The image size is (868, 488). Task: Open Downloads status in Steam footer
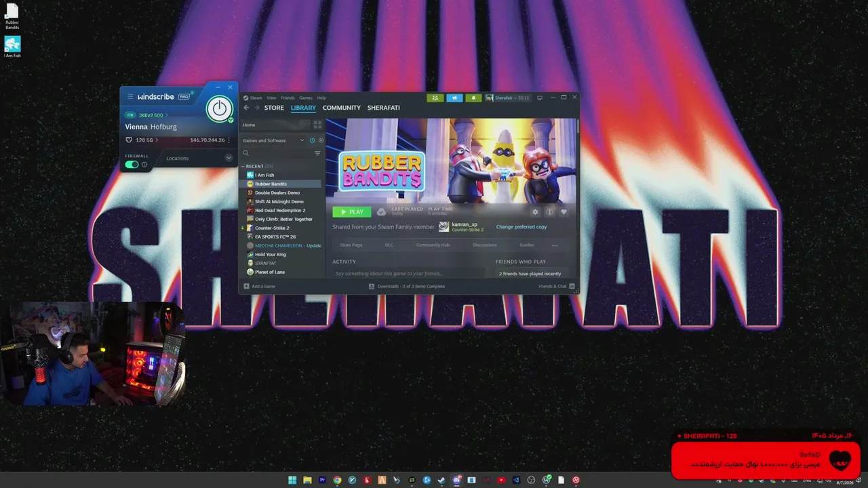[407, 287]
